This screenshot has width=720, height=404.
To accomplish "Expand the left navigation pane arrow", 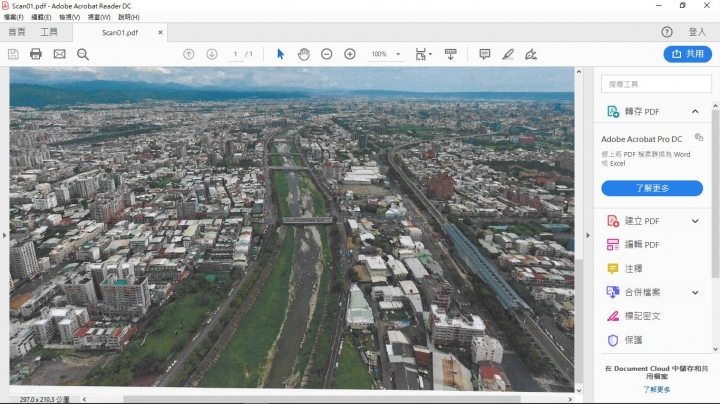I will [x=4, y=235].
